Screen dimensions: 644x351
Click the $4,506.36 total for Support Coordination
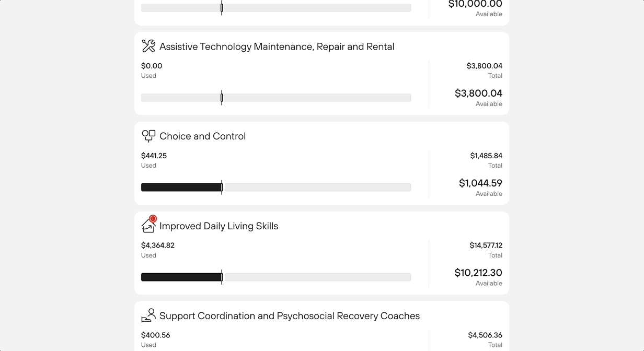(485, 335)
